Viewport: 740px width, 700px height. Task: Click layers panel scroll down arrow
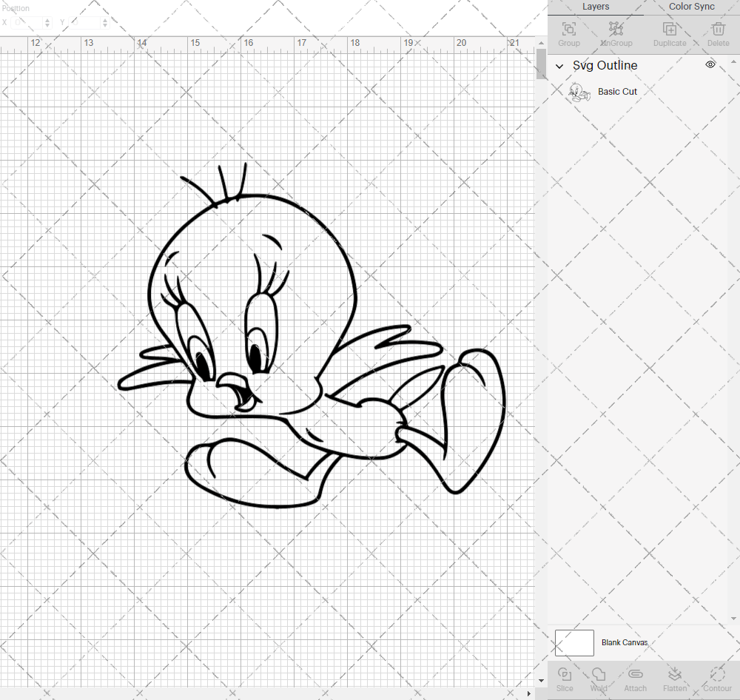[733, 619]
